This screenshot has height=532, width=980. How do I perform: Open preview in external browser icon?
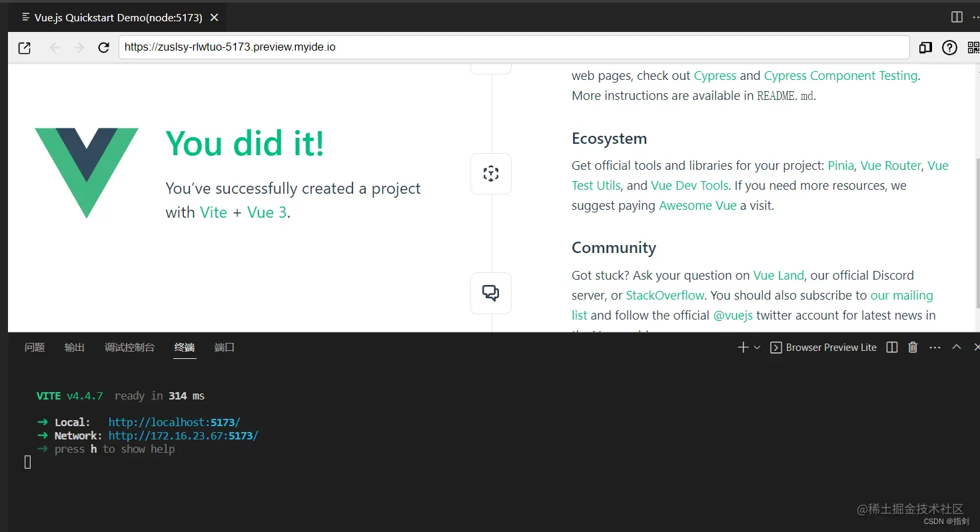coord(25,48)
